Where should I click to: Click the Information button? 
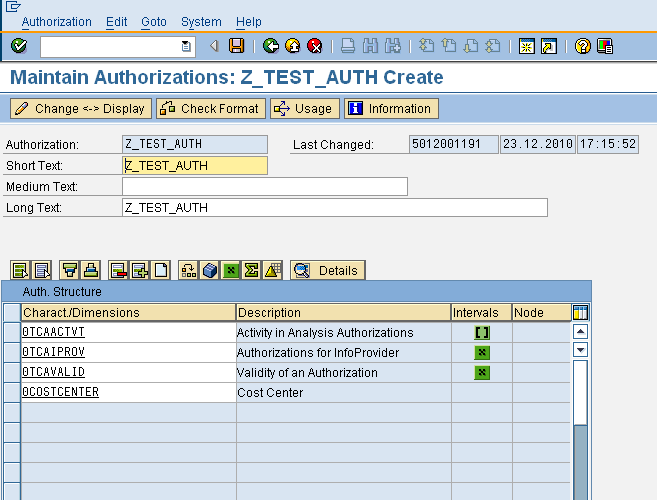[391, 109]
